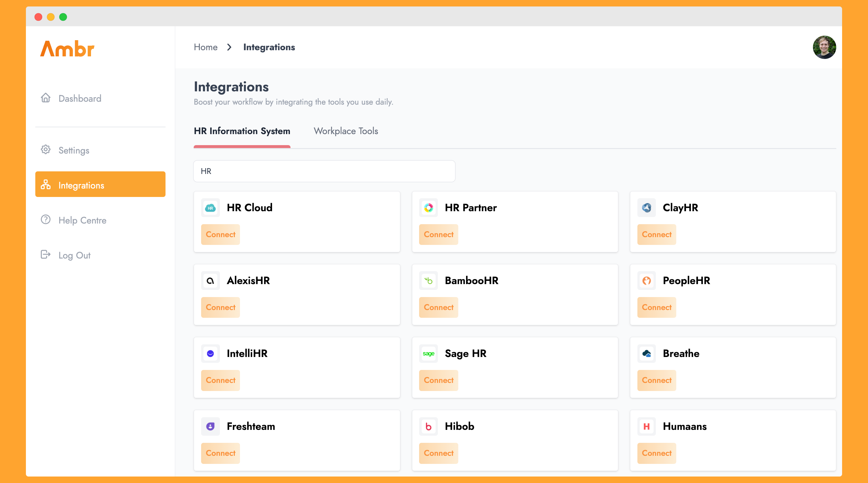The width and height of the screenshot is (868, 483).
Task: Expand the breadcrumb chevron after Home
Action: point(229,47)
